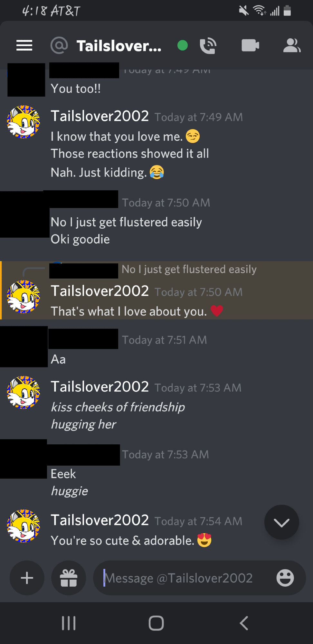Image resolution: width=313 pixels, height=644 pixels.
Task: Go back with Android back arrow
Action: tap(244, 623)
